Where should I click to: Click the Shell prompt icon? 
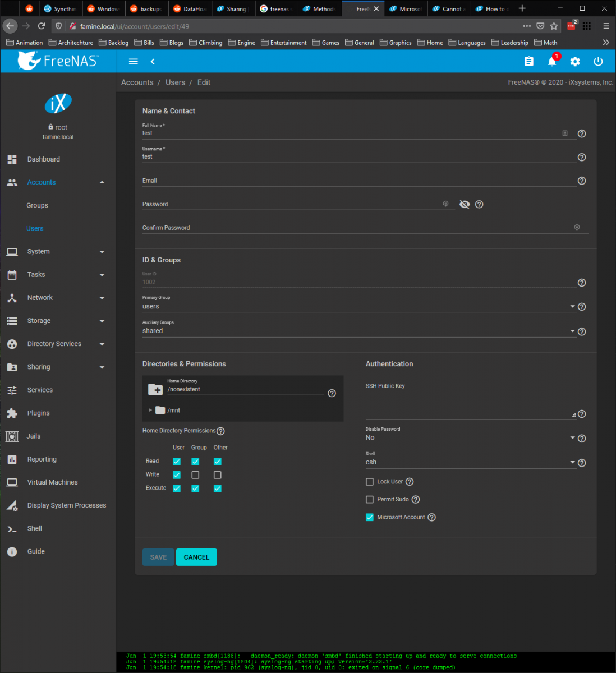point(12,528)
